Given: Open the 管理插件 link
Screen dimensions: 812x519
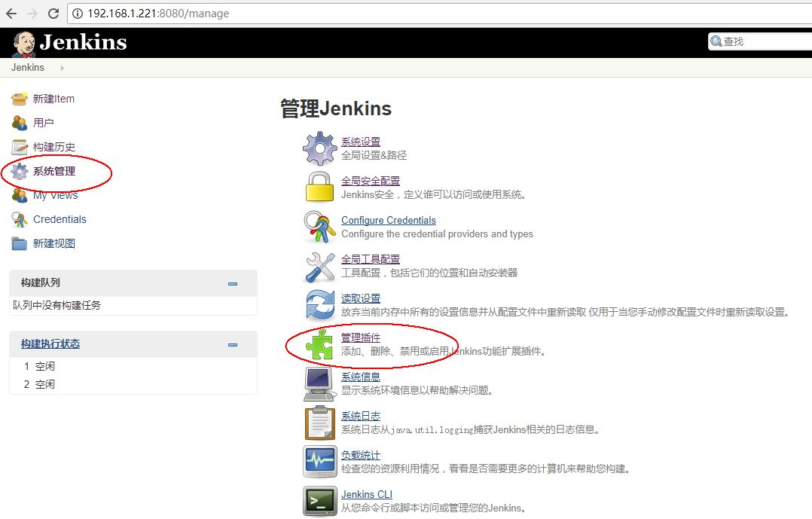Looking at the screenshot, I should click(360, 337).
